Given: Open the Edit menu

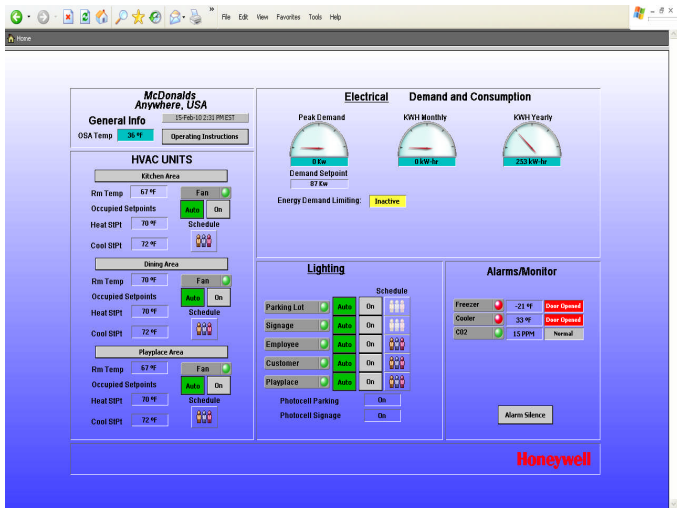Looking at the screenshot, I should tap(243, 17).
